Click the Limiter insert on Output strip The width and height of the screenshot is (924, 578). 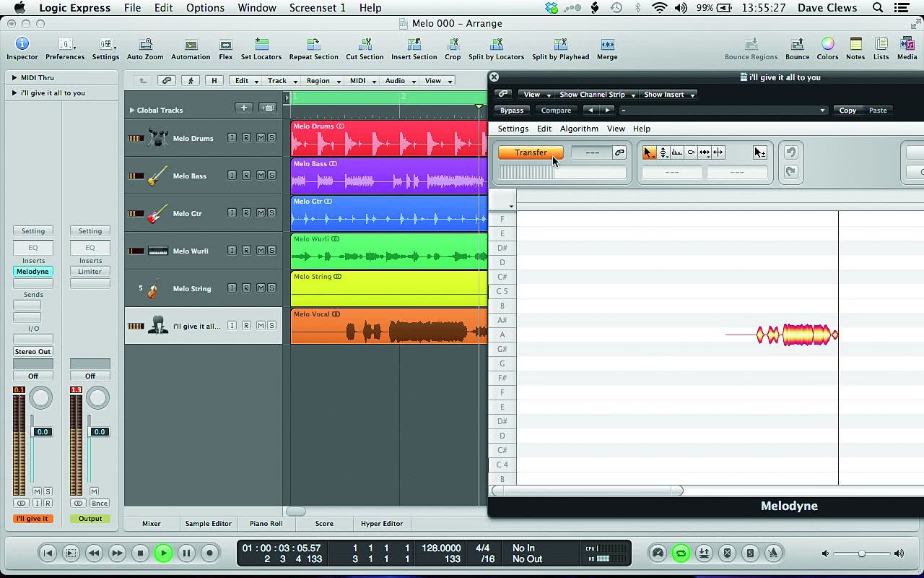coord(90,272)
